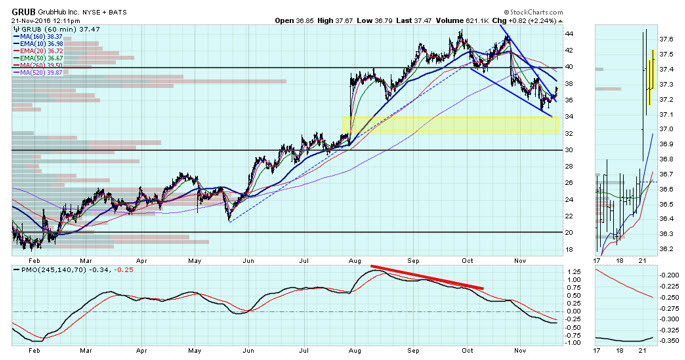Click the PMO(245,140,70) indicator label
Image resolution: width=685 pixels, height=360 pixels.
point(53,270)
